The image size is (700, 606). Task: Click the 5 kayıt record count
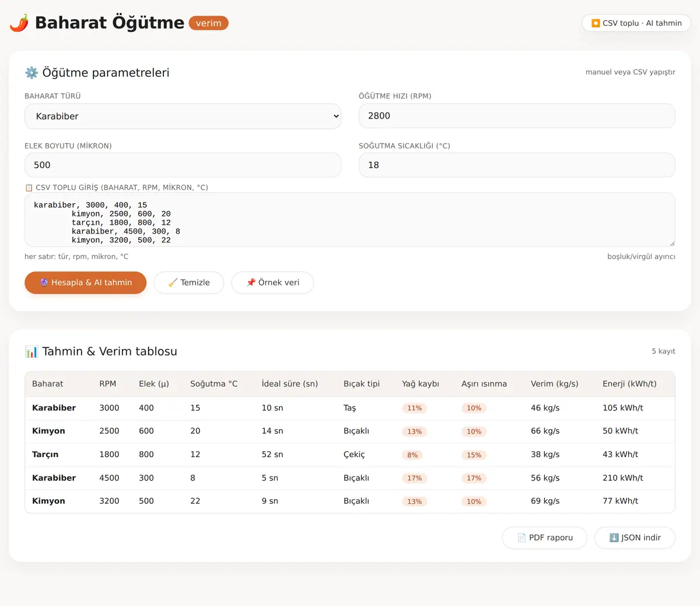pyautogui.click(x=664, y=351)
